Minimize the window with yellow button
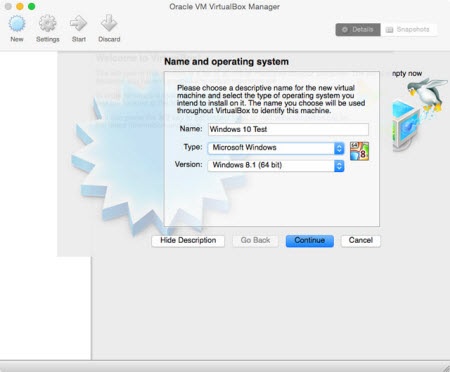 pos(20,6)
